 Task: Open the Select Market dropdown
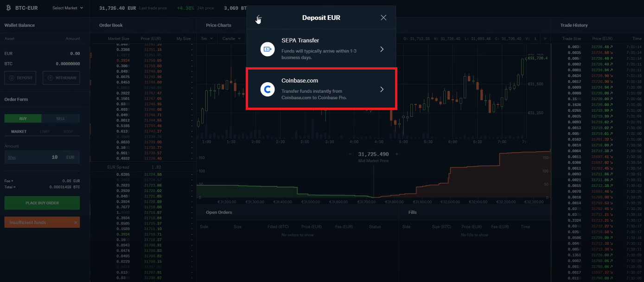pos(68,8)
